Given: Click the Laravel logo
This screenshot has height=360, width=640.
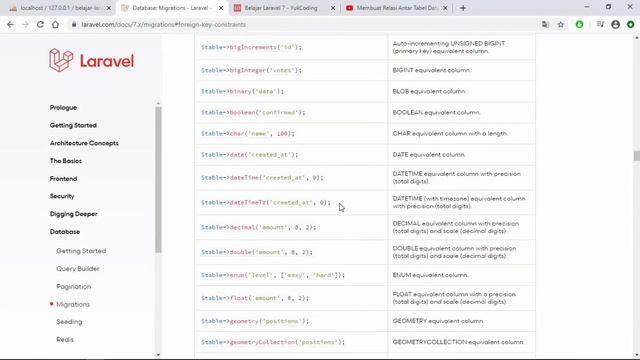Looking at the screenshot, I should (91, 60).
